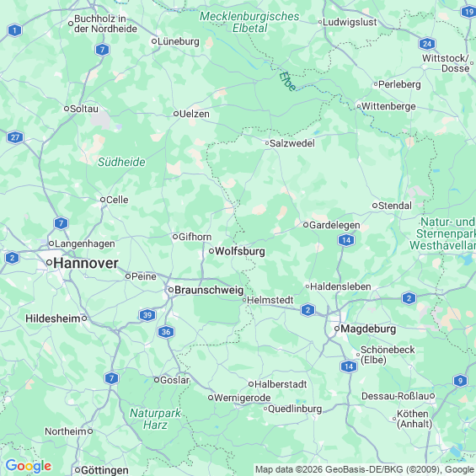Click the A1 highway shield near Buchholz
This screenshot has height=476, width=476.
point(14,30)
